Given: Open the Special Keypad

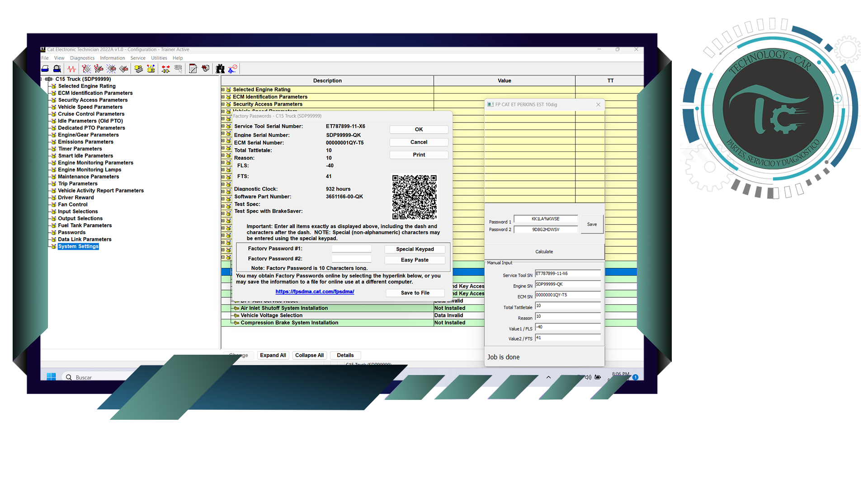Looking at the screenshot, I should tap(415, 249).
